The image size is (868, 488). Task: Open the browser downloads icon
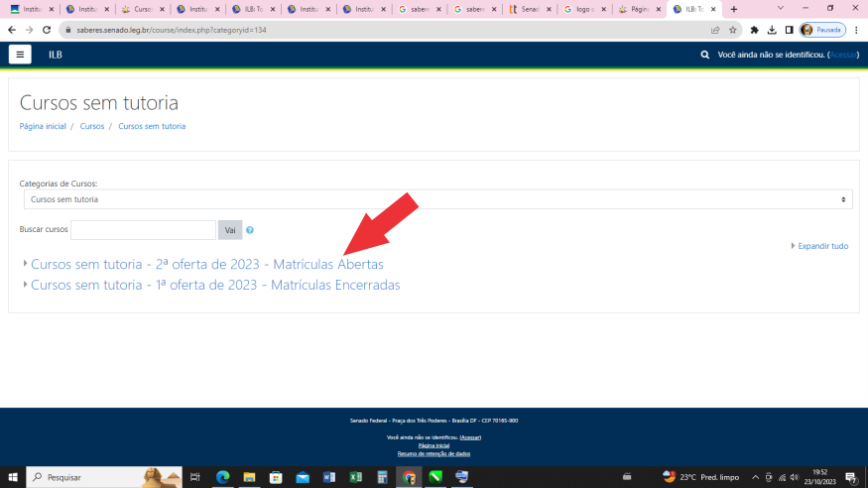click(x=772, y=30)
